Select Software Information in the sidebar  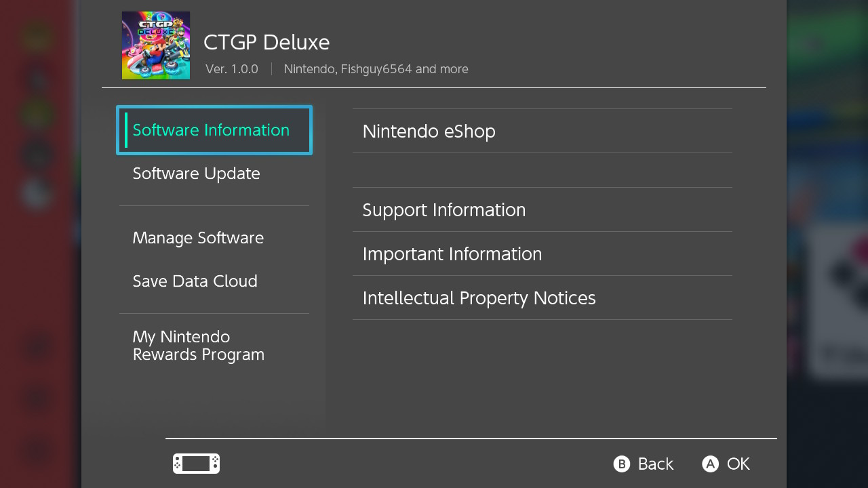pos(211,129)
